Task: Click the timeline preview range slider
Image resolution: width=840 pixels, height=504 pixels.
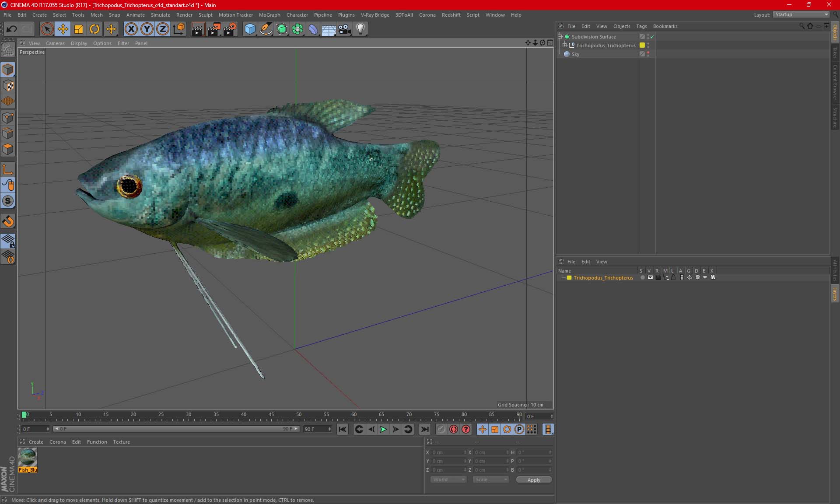Action: 177,429
